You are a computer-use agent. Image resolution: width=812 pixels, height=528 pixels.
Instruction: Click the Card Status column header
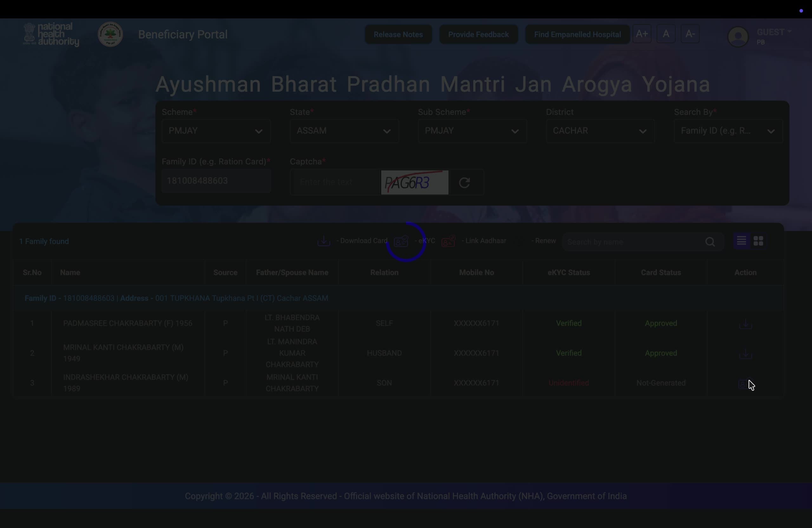[661, 273]
